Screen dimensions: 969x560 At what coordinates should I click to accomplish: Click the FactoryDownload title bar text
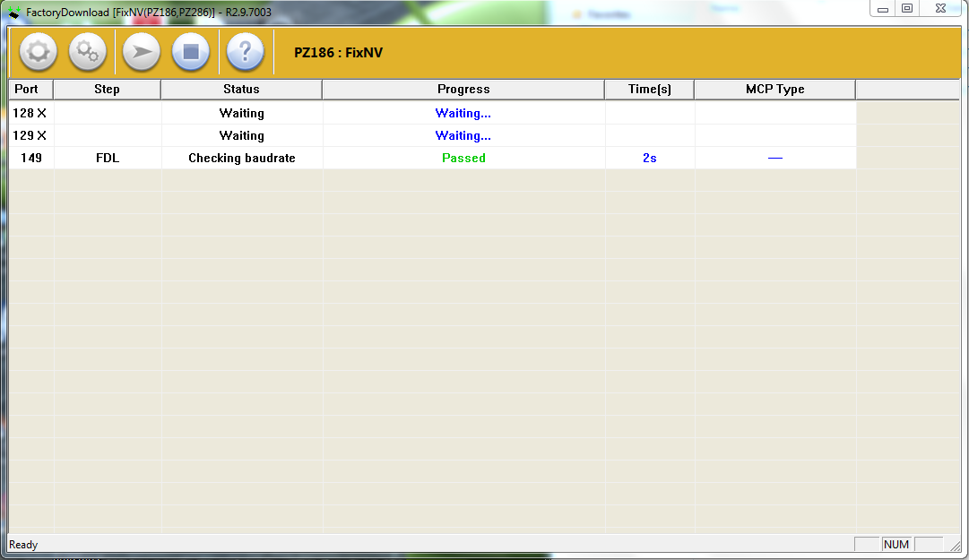click(x=148, y=13)
